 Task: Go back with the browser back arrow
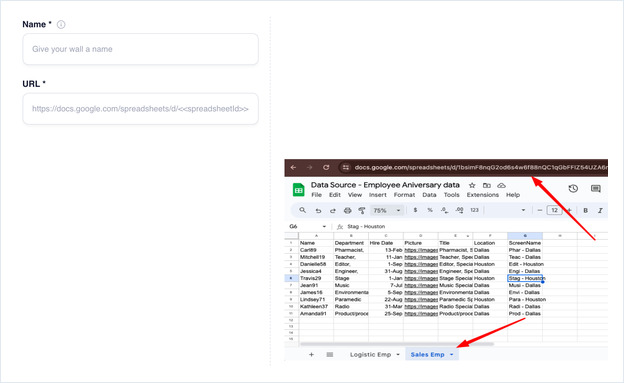[x=293, y=168]
